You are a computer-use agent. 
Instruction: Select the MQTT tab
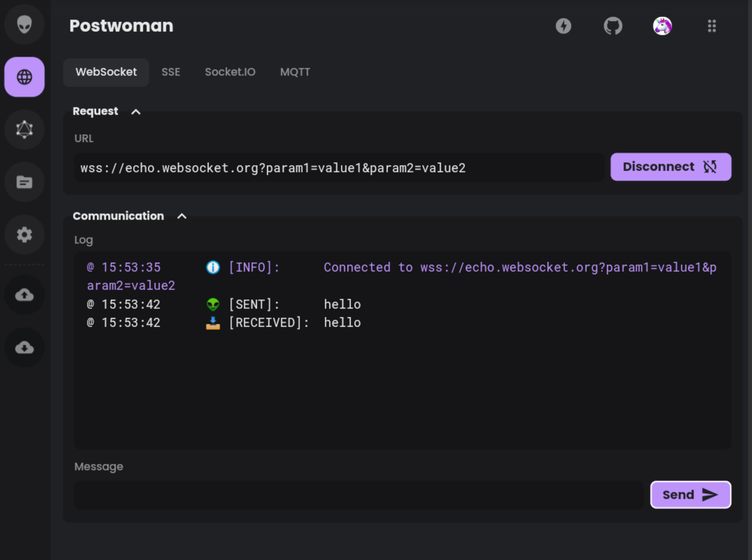pyautogui.click(x=295, y=72)
